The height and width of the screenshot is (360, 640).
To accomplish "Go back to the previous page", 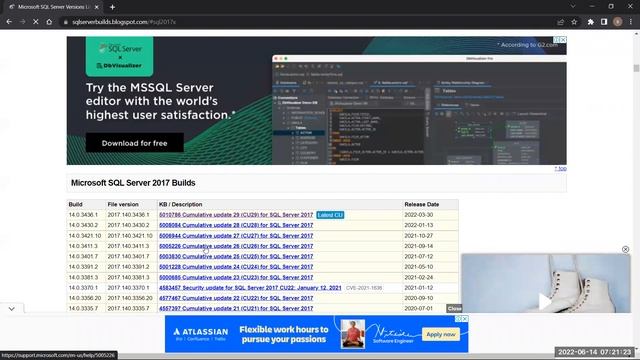I will tap(9, 22).
